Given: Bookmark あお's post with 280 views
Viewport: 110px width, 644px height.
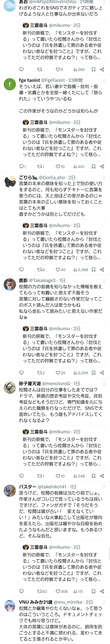Looking at the screenshot, I should pos(93,70).
